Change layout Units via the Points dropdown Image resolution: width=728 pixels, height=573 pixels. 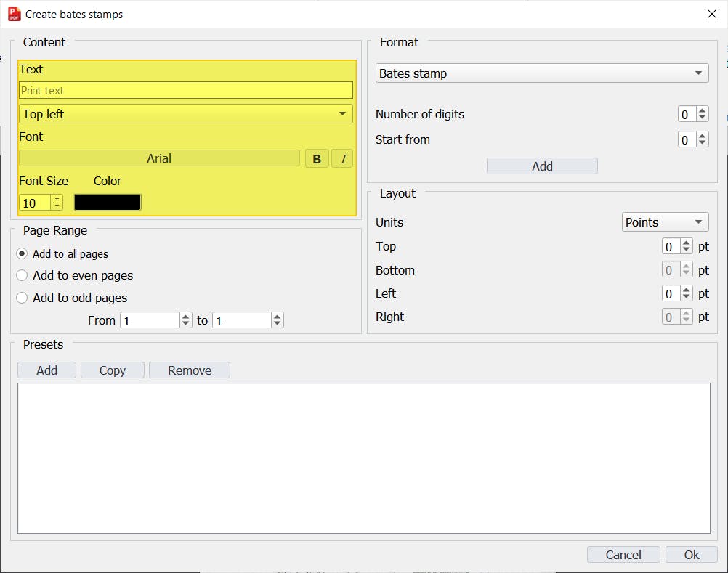click(664, 222)
